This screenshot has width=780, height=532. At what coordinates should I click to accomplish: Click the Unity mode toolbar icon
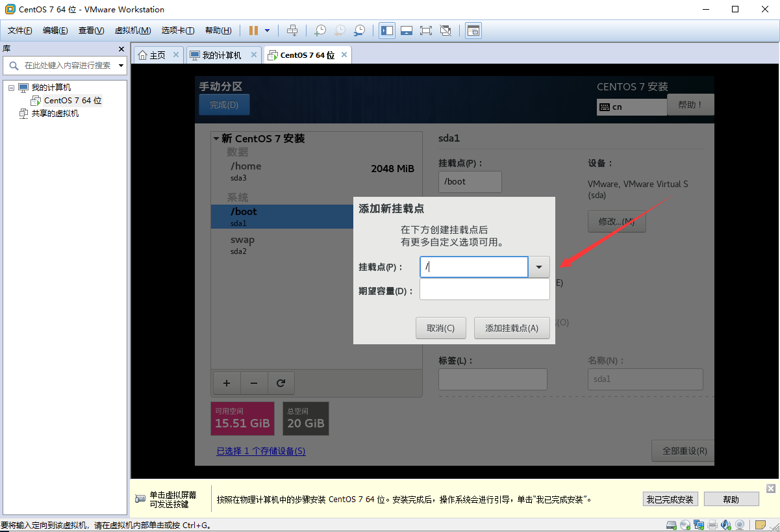(x=446, y=31)
